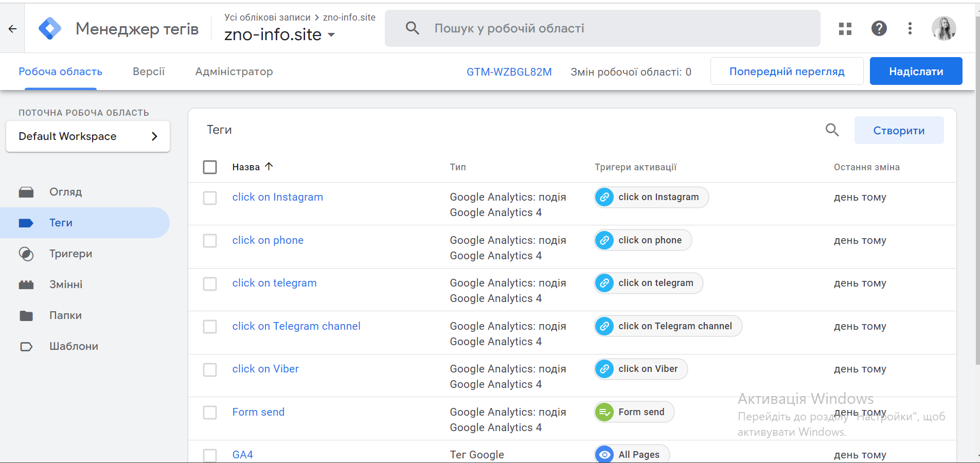The height and width of the screenshot is (463, 980).
Task: Open the click on Viber tag link
Action: 265,369
